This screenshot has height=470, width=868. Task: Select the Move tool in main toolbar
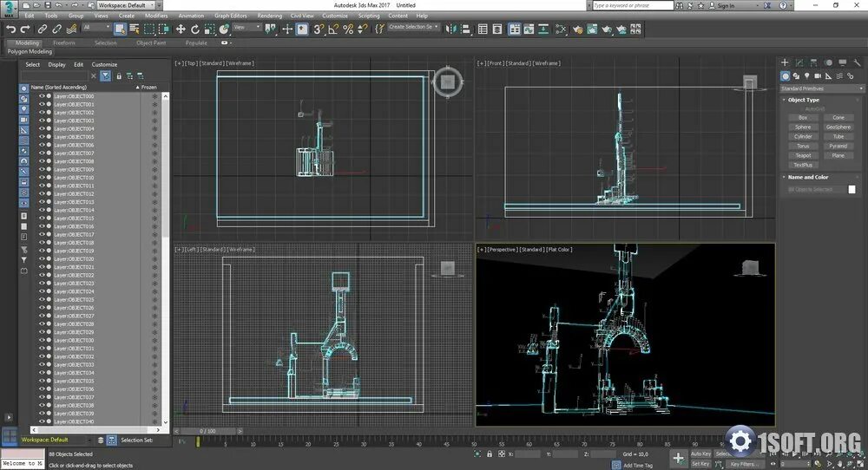click(181, 29)
